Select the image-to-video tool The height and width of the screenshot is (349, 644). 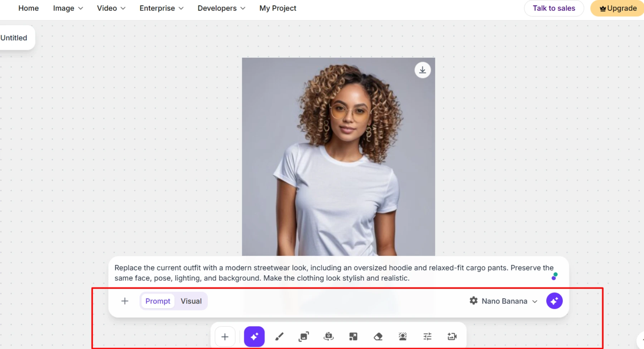(x=452, y=336)
